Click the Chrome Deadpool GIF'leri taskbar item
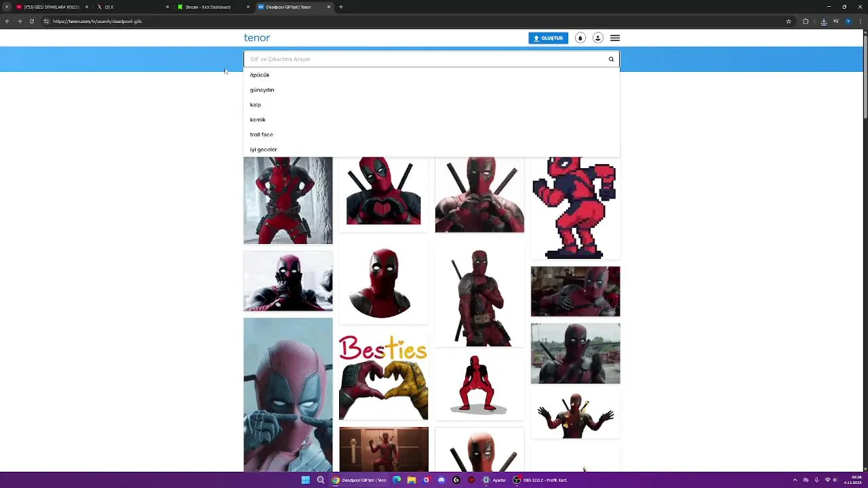The image size is (868, 488). click(359, 480)
